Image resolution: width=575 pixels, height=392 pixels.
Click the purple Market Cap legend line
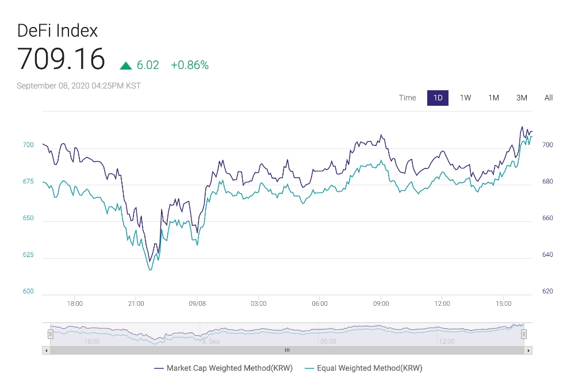(x=159, y=368)
